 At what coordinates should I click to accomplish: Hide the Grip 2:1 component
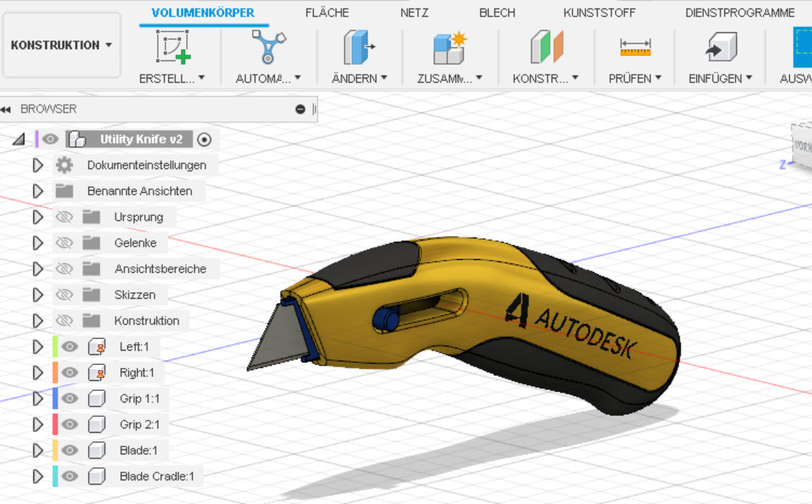(70, 424)
